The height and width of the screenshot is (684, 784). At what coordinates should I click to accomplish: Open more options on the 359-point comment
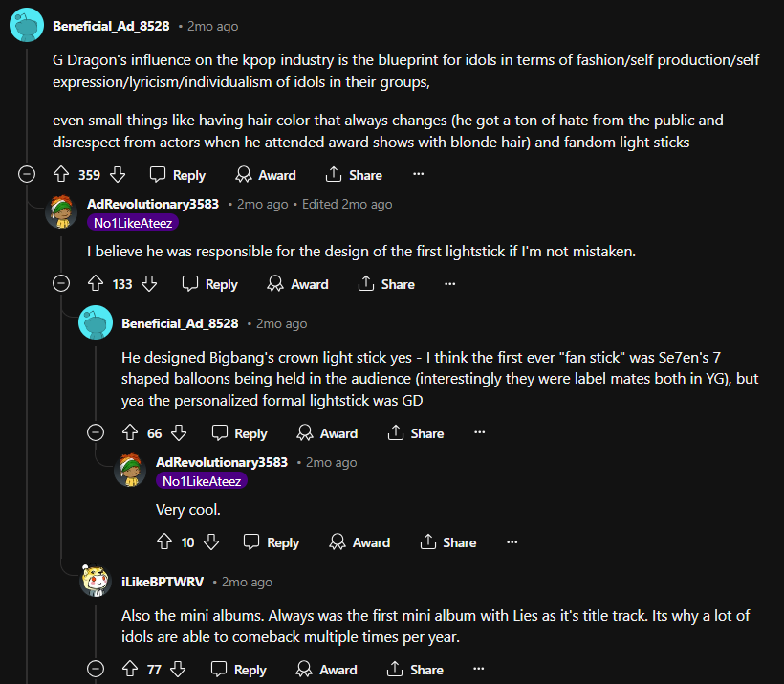point(418,175)
